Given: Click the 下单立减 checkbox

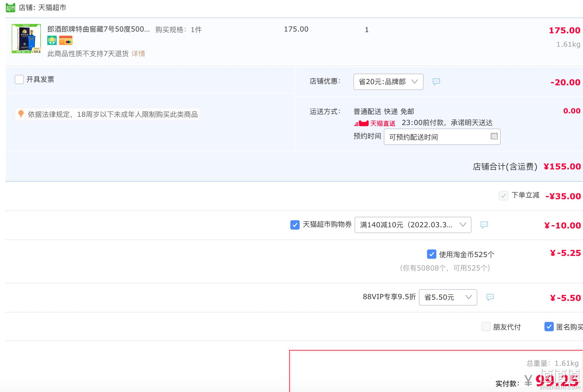Looking at the screenshot, I should click(503, 196).
